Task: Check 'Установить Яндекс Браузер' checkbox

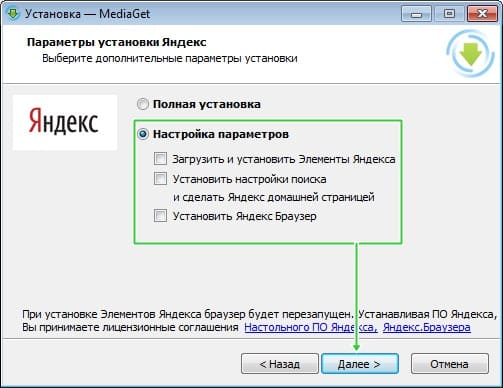Action: click(160, 216)
